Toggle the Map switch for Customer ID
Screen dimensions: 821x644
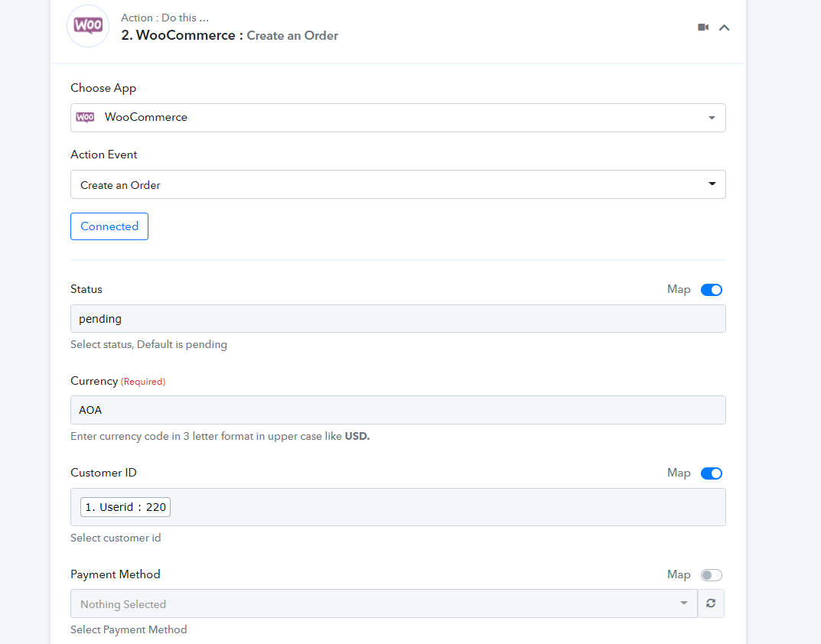(712, 473)
